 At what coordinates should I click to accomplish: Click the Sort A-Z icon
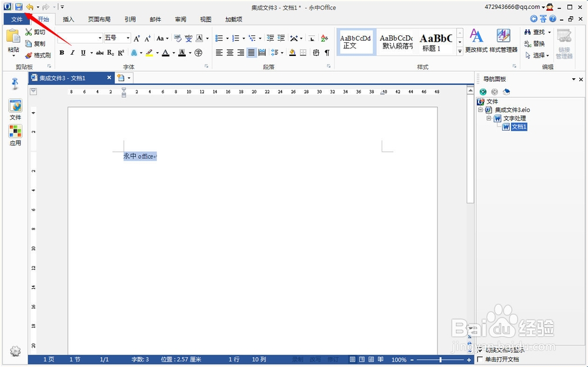tap(325, 38)
